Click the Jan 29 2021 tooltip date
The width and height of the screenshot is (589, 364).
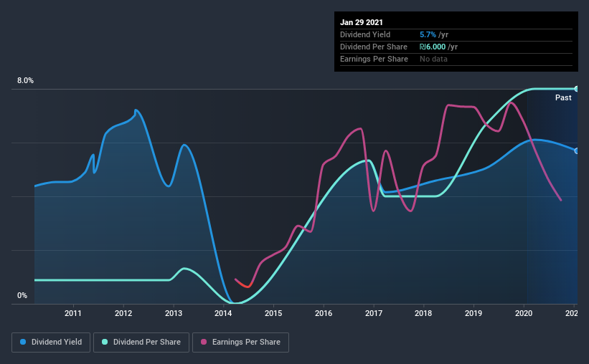point(362,22)
